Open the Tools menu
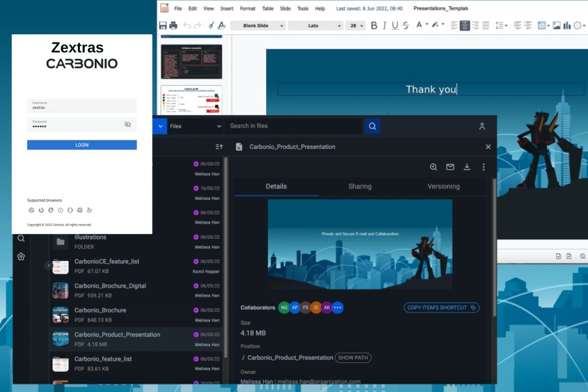588x392 pixels. 303,8
